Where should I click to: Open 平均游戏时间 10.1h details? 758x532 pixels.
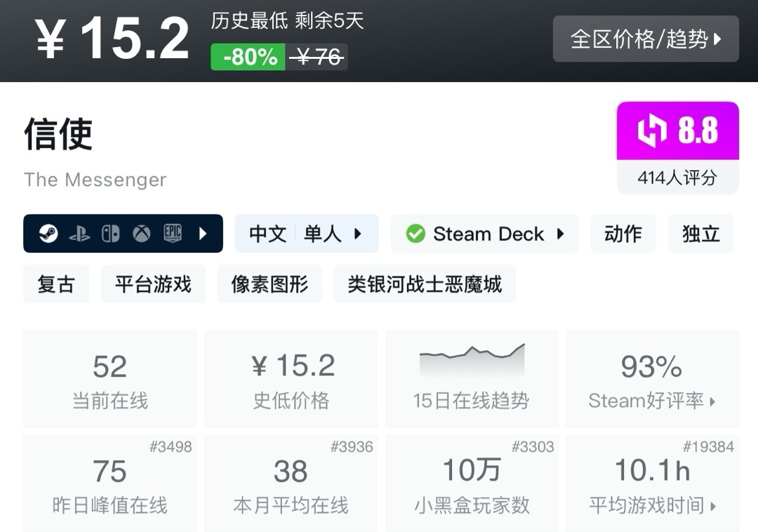(652, 484)
